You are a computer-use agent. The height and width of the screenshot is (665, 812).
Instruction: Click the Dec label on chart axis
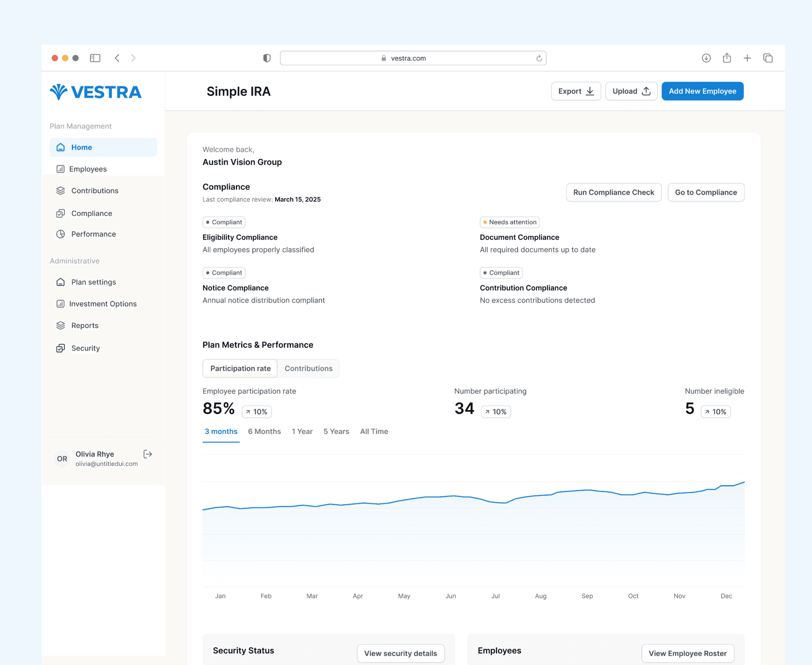coord(726,596)
